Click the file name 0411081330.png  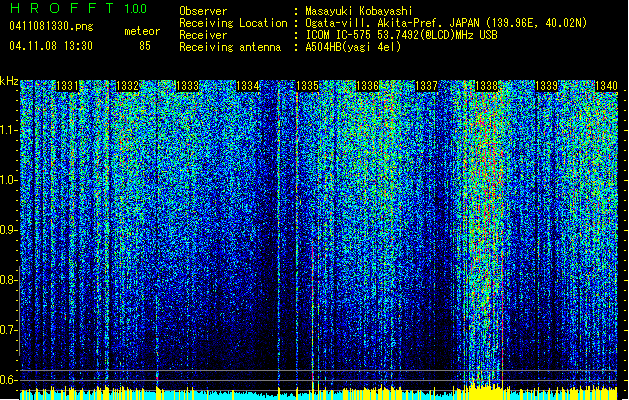pyautogui.click(x=51, y=27)
